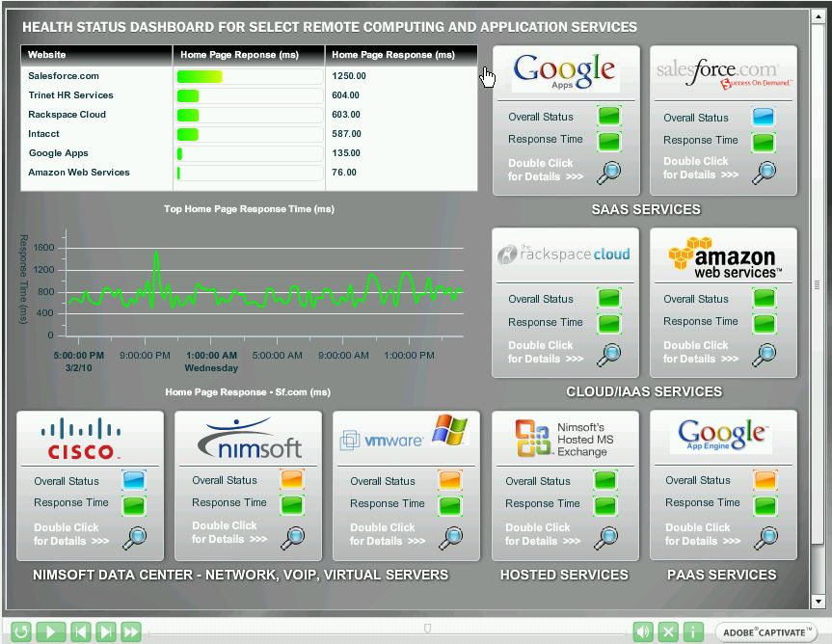Click Google Apps green Overall Status indicator
Screen dimensions: 832x644
[609, 117]
